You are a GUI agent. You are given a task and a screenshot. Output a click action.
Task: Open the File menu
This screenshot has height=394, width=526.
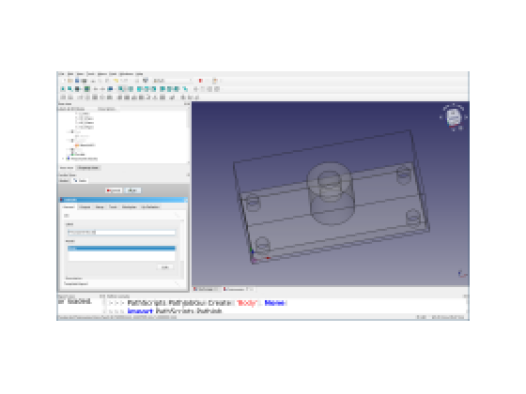61,74
